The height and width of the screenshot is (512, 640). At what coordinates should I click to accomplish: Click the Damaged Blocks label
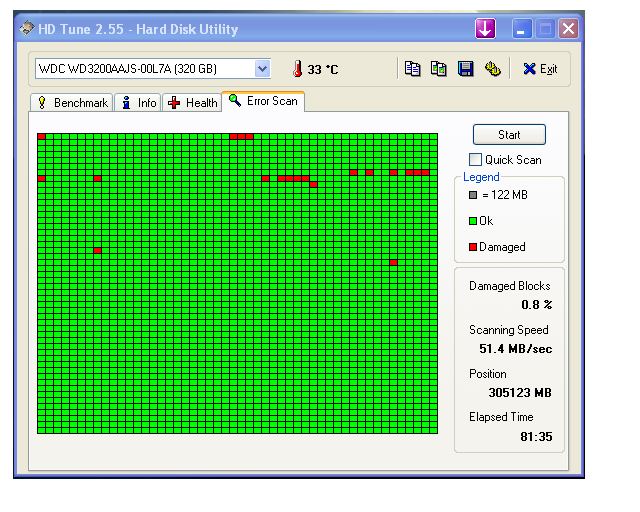[x=509, y=286]
